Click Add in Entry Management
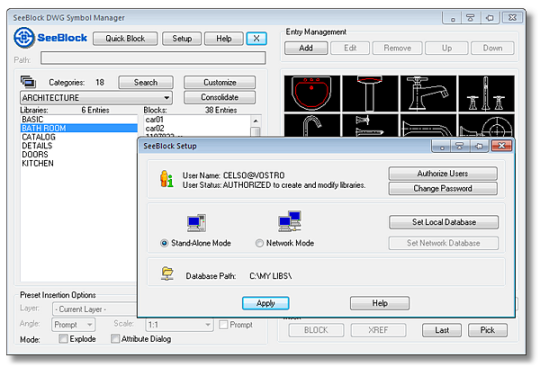 coord(306,48)
